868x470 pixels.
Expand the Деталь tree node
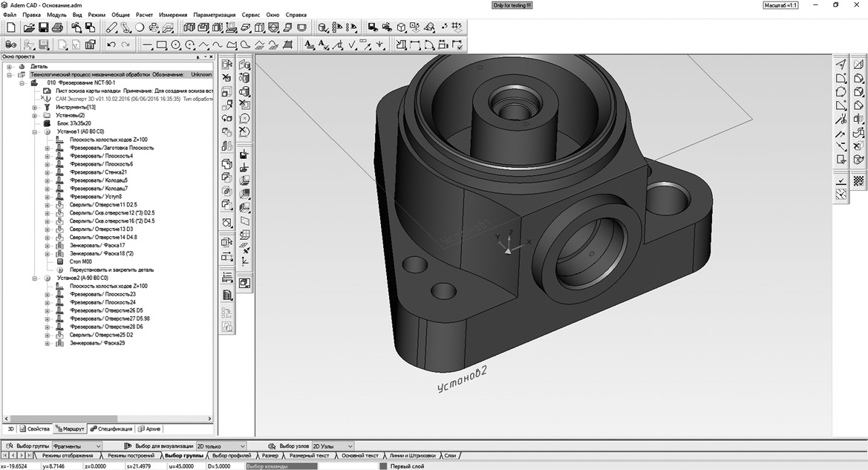(10, 66)
